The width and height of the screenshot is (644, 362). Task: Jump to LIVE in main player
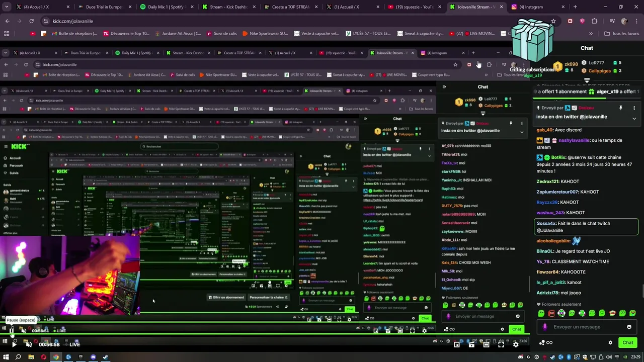(x=72, y=344)
